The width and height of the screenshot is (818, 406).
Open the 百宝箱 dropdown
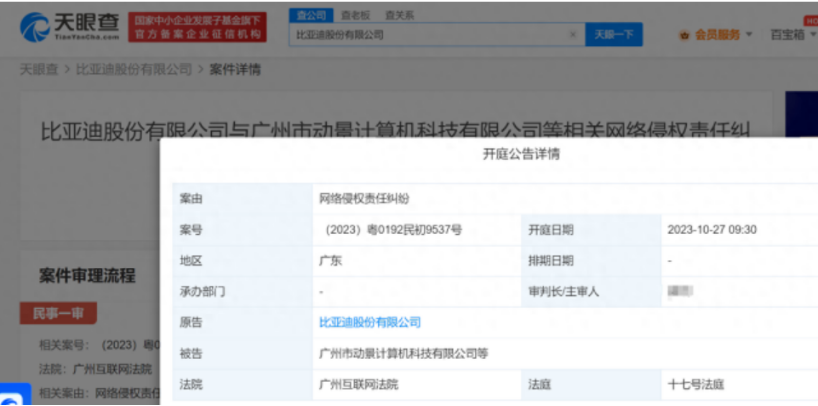(793, 35)
